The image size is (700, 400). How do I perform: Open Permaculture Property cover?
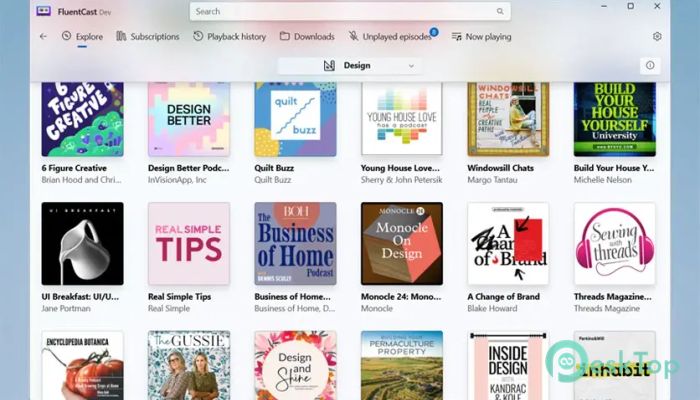tap(402, 365)
